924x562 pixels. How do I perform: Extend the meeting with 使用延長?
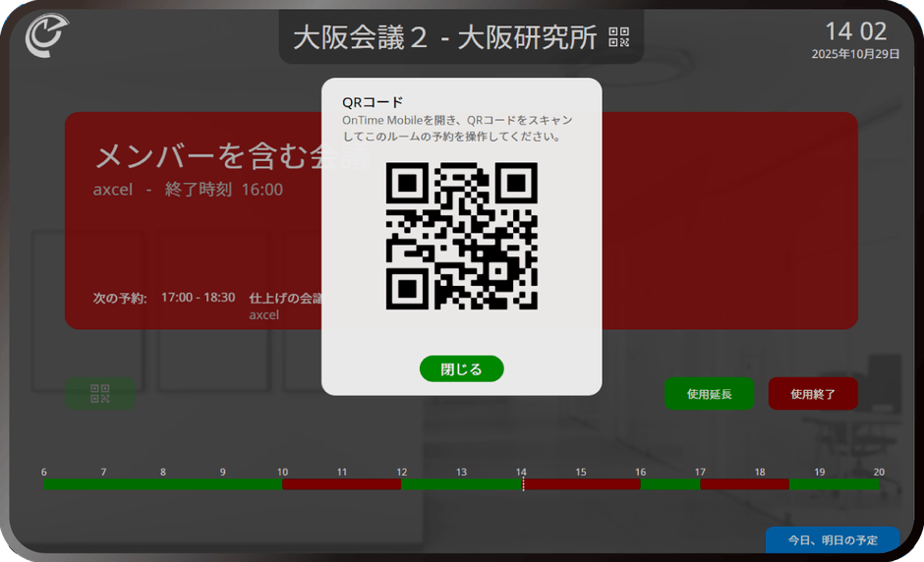point(709,394)
